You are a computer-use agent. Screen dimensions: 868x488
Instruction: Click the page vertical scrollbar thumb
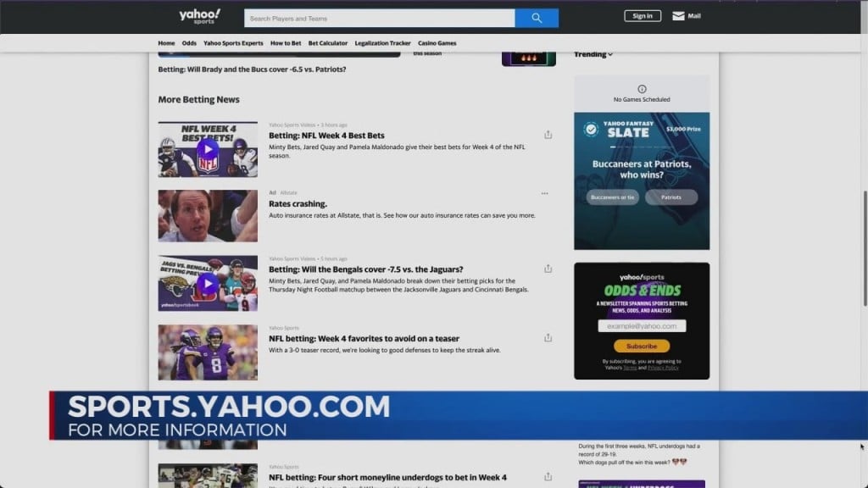864,248
